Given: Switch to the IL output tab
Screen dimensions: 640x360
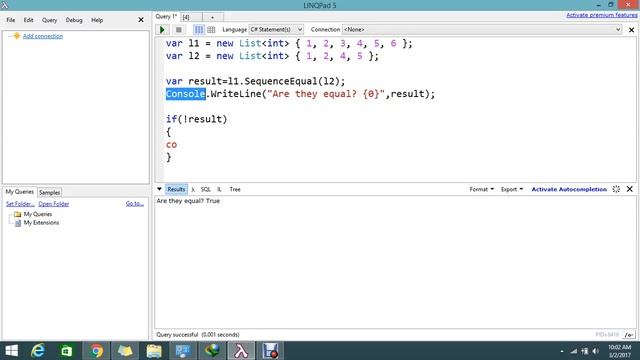Looking at the screenshot, I should 219,189.
